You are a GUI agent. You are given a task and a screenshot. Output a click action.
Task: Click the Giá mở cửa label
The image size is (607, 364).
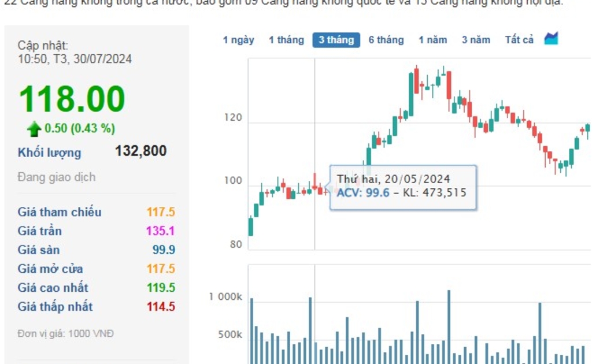pos(50,269)
